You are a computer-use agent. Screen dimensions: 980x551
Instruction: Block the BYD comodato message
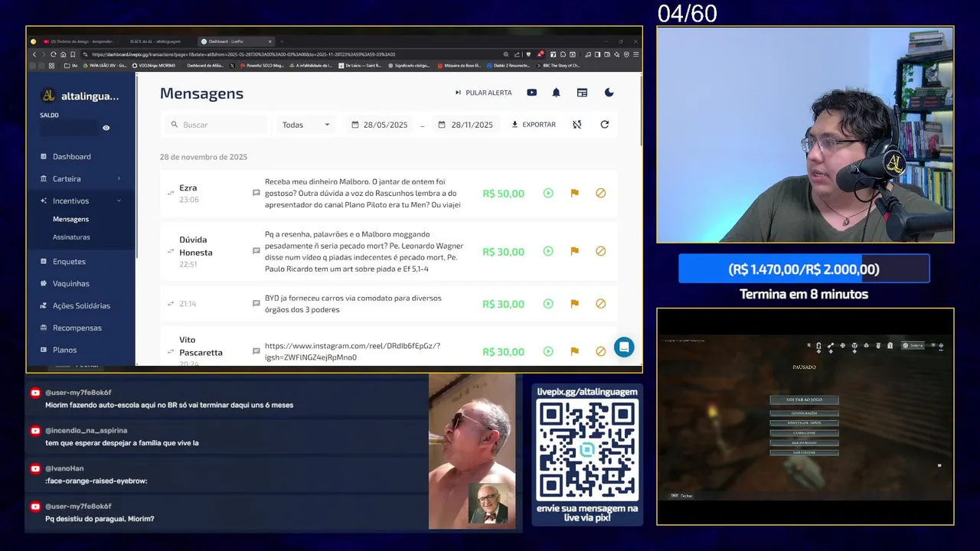[600, 304]
